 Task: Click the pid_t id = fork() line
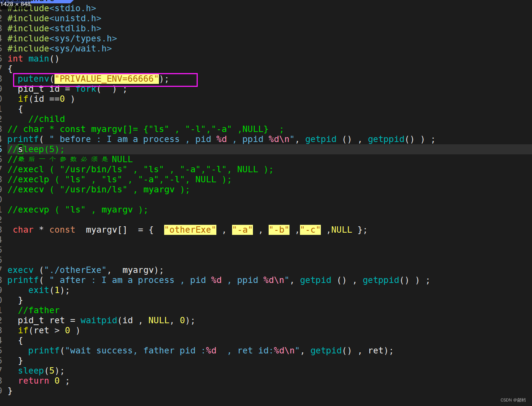pos(72,89)
